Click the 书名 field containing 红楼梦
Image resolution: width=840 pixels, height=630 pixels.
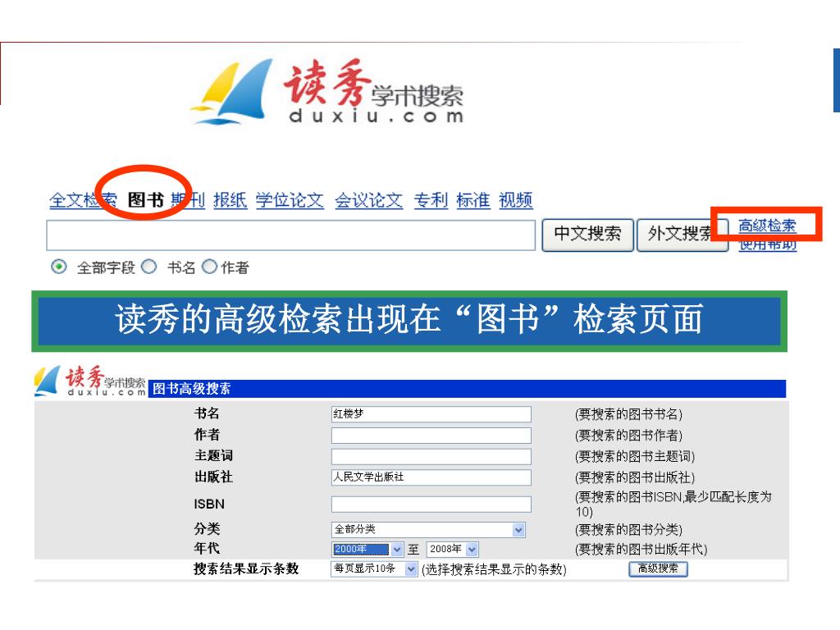pos(431,414)
